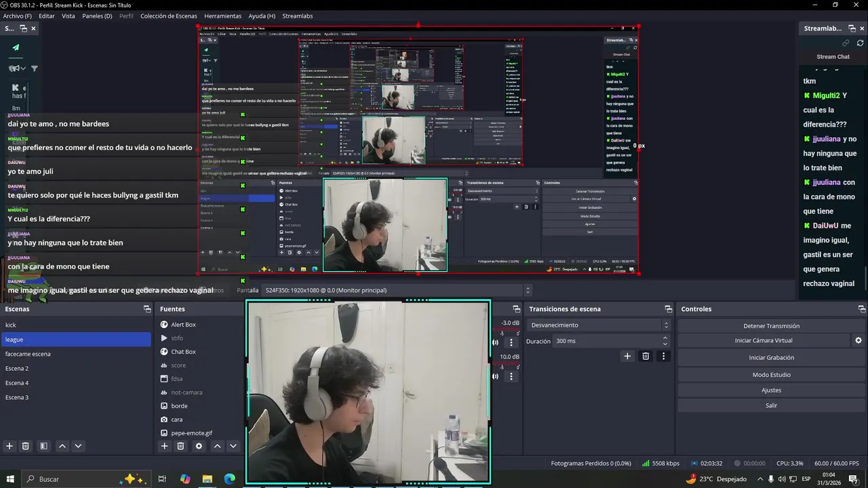Move the selected scene up with the arrow
This screenshot has width=868, height=488.
coord(62,446)
